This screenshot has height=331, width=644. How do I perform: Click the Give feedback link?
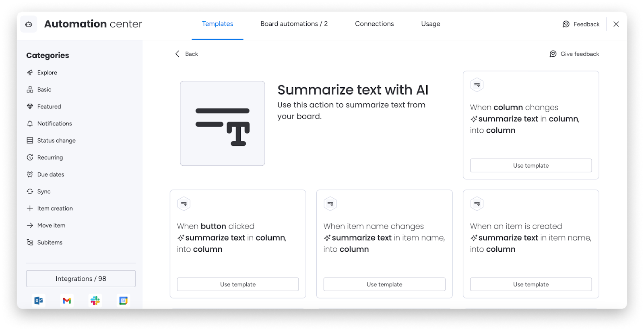[x=574, y=54]
